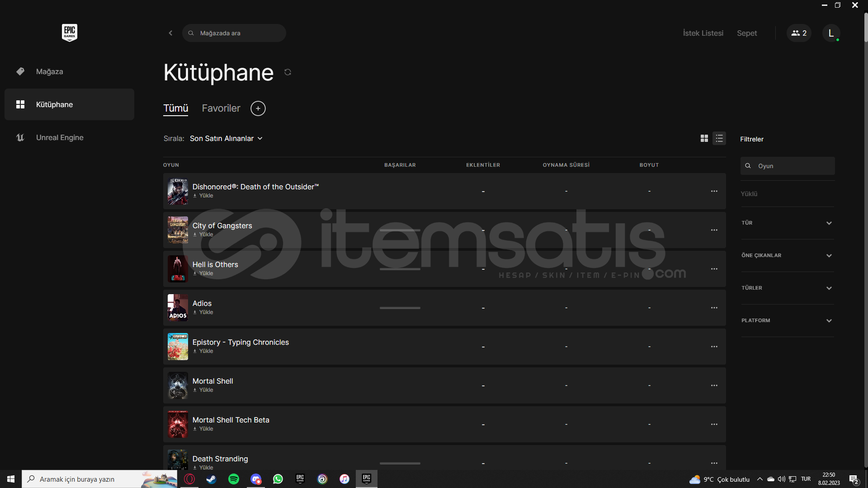Screen dimensions: 868x488
Task: Click the BOYUT column header
Action: [649, 165]
